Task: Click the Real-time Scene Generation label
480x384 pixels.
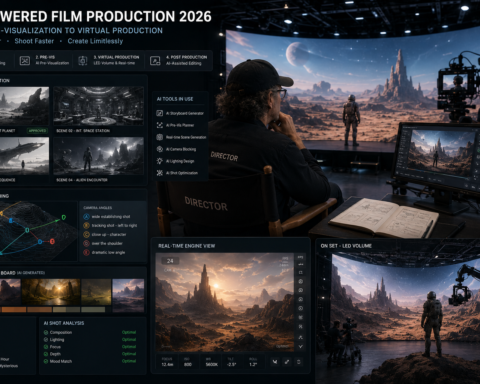Action: tap(186, 137)
